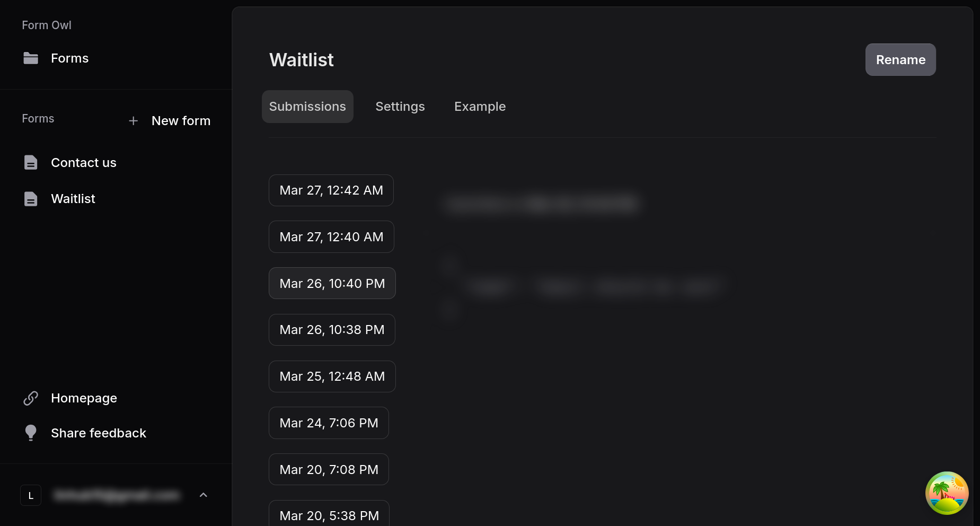Create a form via New form
This screenshot has height=526, width=980.
pyautogui.click(x=181, y=121)
